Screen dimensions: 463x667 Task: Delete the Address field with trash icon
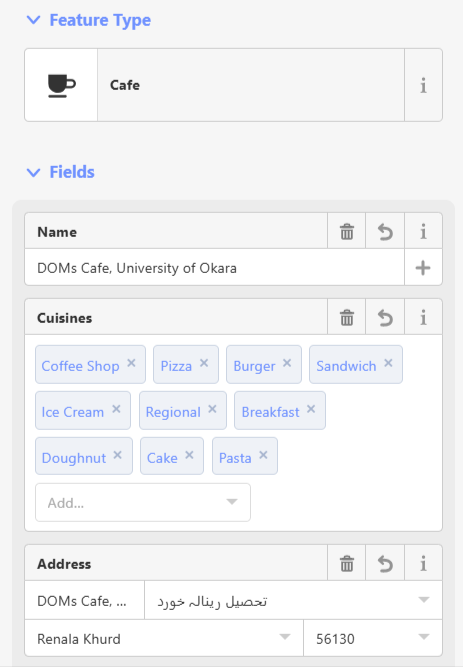tap(346, 564)
